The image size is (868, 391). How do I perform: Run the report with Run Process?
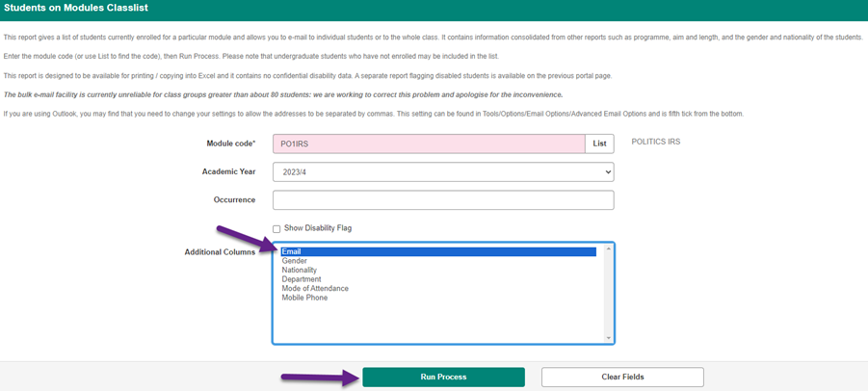click(x=443, y=377)
